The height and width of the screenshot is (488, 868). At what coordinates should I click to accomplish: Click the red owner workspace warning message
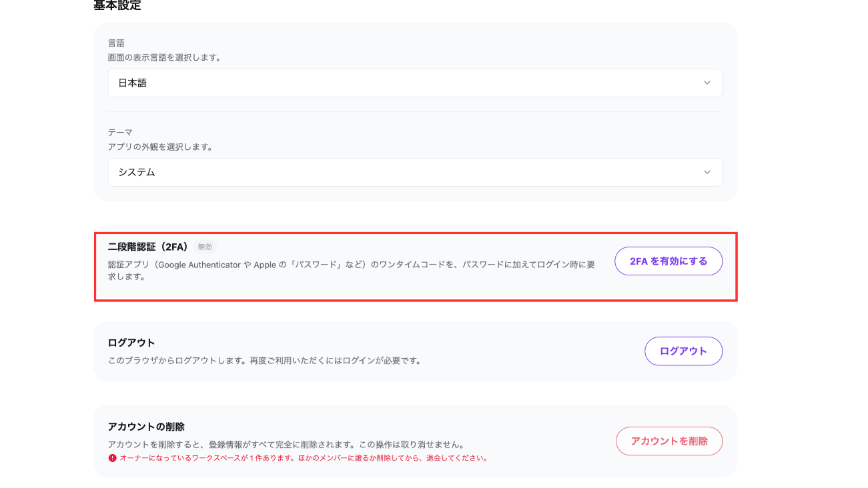[304, 458]
